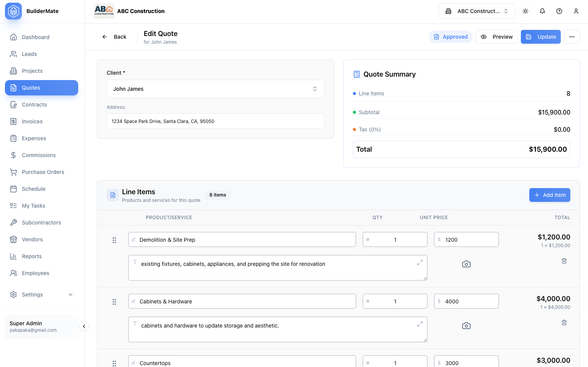The width and height of the screenshot is (588, 367).
Task: Delete Demolition & Site Prep item
Action: 564,261
